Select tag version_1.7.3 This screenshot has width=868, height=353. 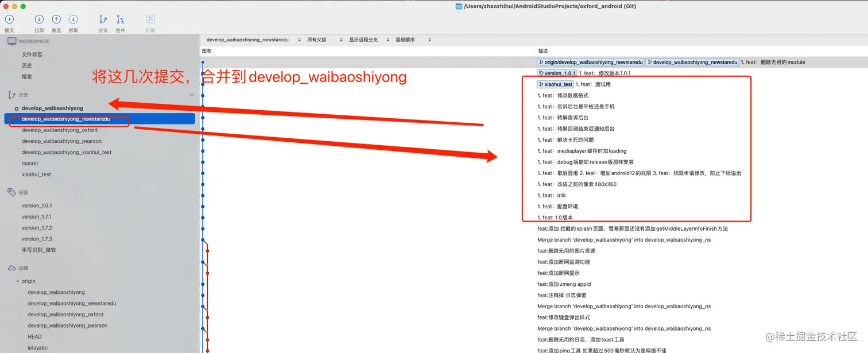pyautogui.click(x=37, y=239)
